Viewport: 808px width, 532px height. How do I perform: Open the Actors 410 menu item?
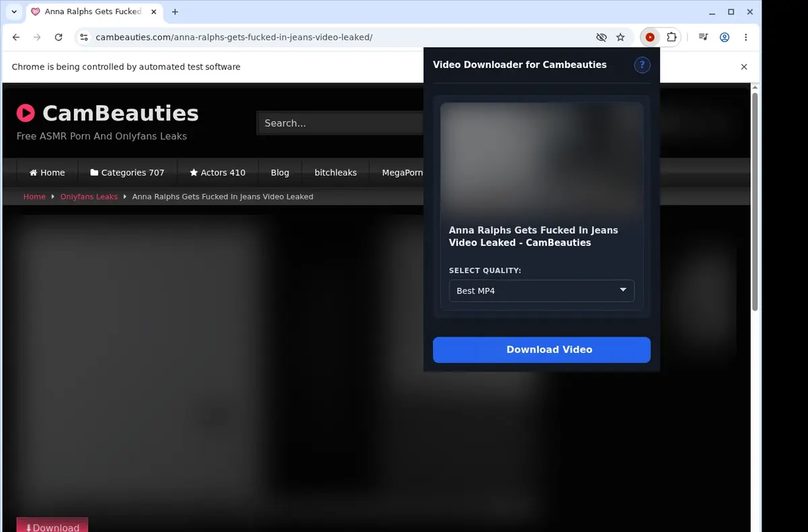(217, 172)
